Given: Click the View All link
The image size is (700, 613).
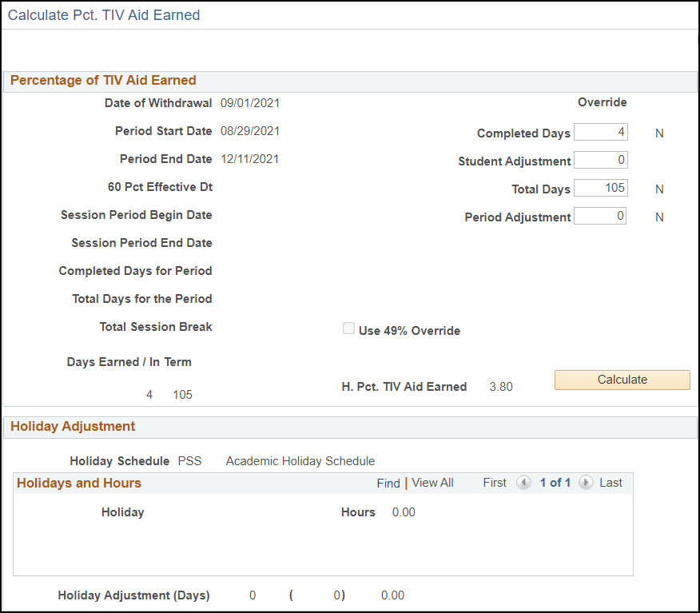Looking at the screenshot, I should (x=432, y=483).
